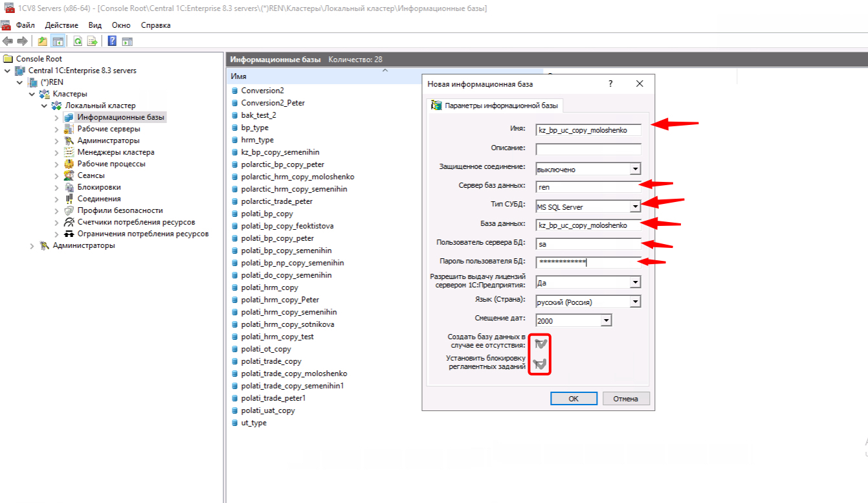Viewport: 868px width, 503px height.
Task: Click the Профили безопасности shield icon
Action: [69, 210]
